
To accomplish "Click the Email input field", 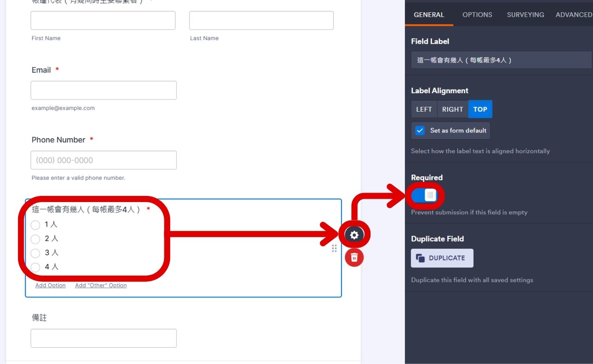I will 103,90.
